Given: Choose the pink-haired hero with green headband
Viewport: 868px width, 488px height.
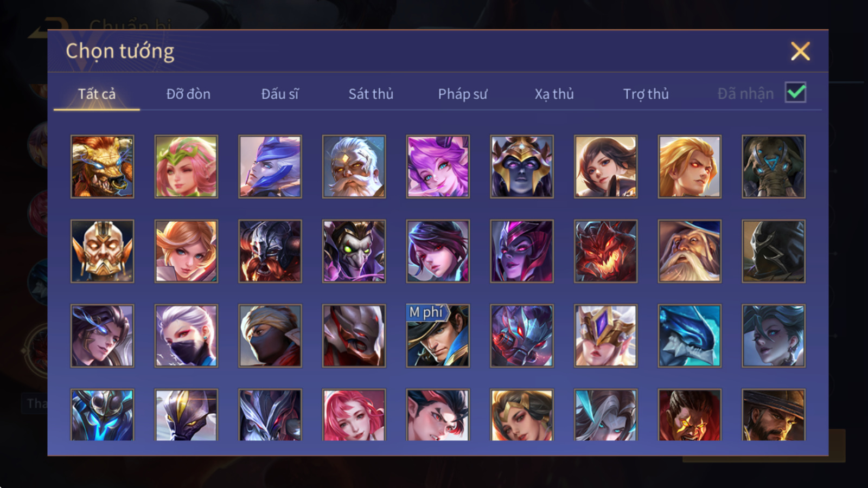Looking at the screenshot, I should 186,166.
